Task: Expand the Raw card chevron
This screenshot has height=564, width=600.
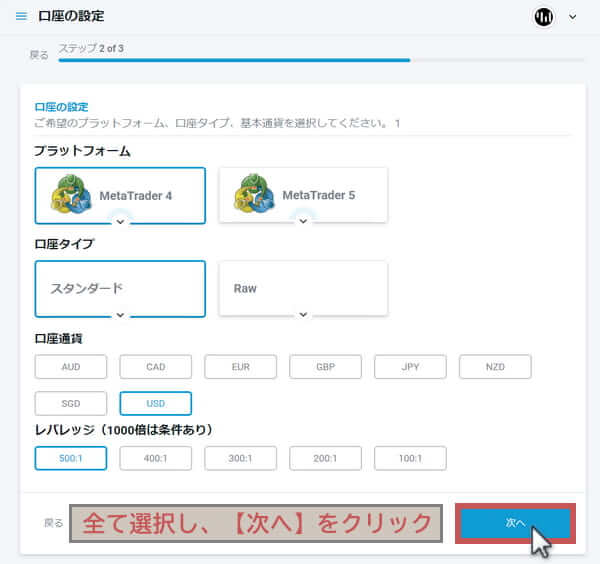Action: (303, 314)
